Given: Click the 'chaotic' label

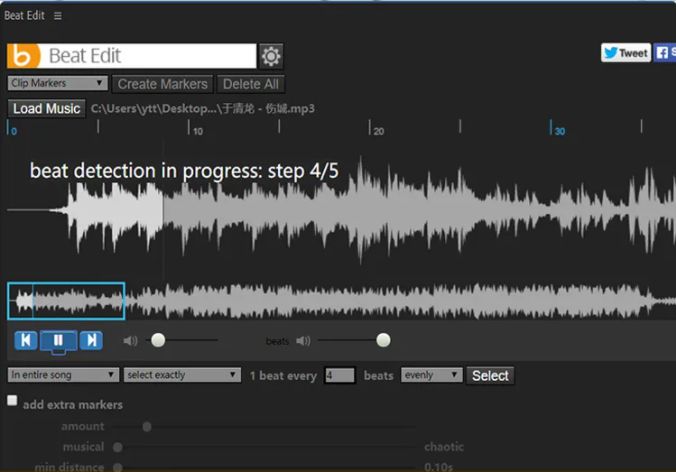Looking at the screenshot, I should 444,447.
